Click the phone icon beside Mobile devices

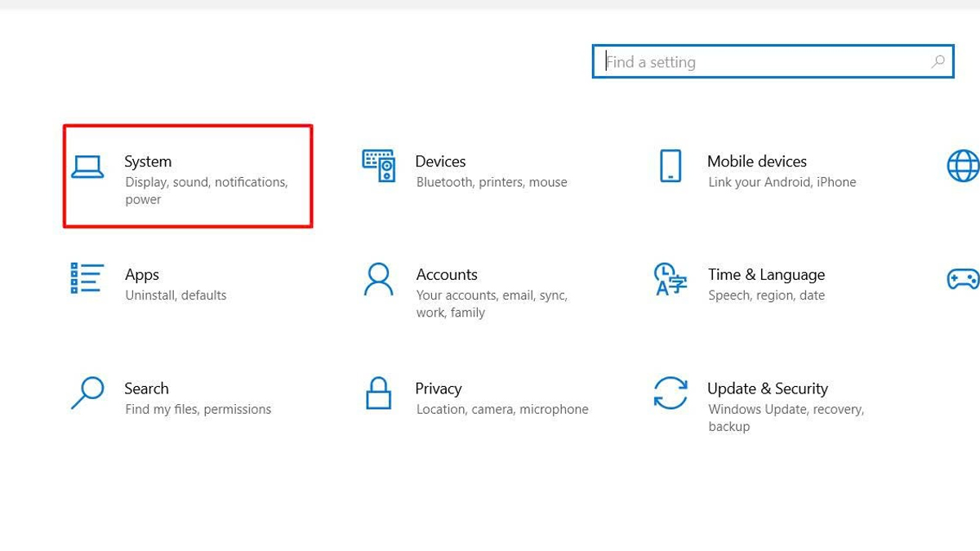tap(670, 166)
